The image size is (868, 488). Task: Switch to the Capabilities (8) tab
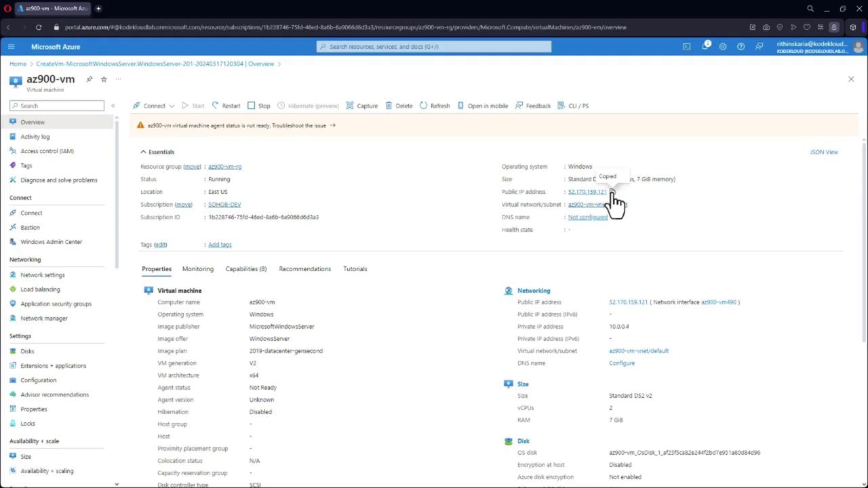coord(246,269)
